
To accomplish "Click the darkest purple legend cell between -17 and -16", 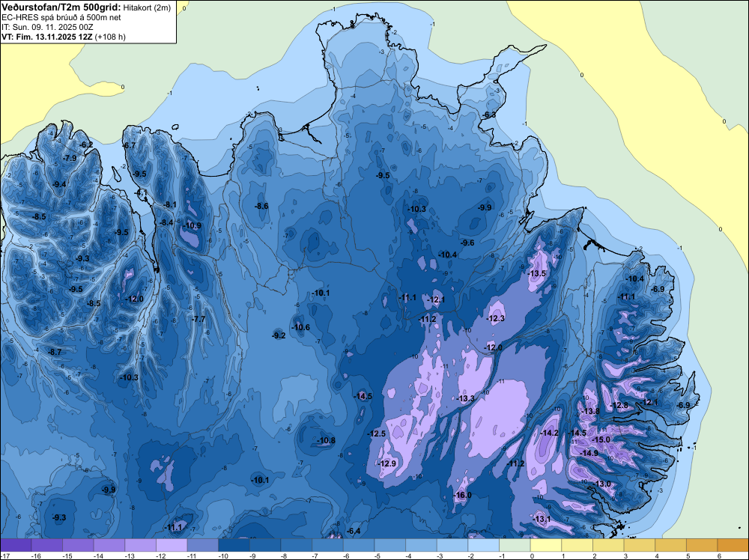I will tap(16, 545).
